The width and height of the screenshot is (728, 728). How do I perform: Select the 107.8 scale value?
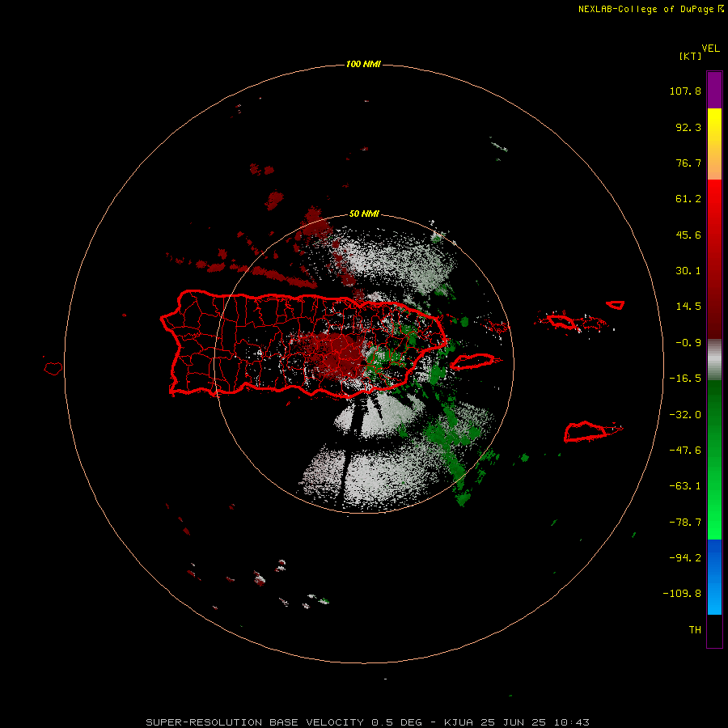(x=685, y=91)
